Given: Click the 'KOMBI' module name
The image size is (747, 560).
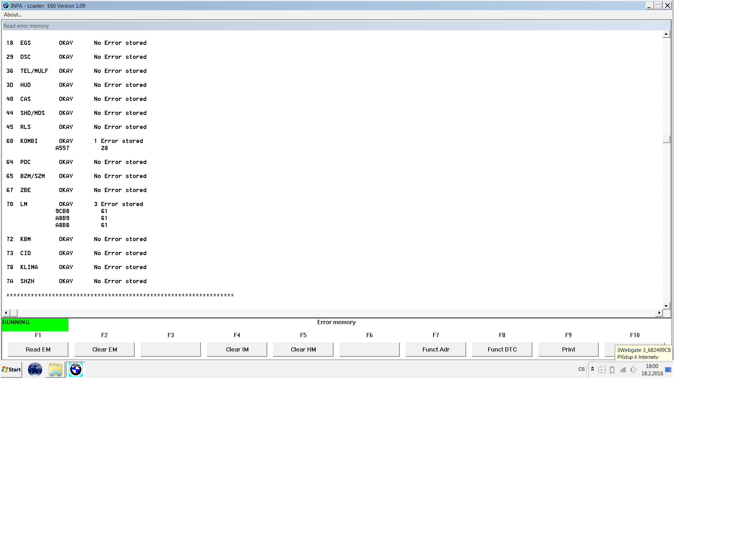Looking at the screenshot, I should [x=29, y=141].
